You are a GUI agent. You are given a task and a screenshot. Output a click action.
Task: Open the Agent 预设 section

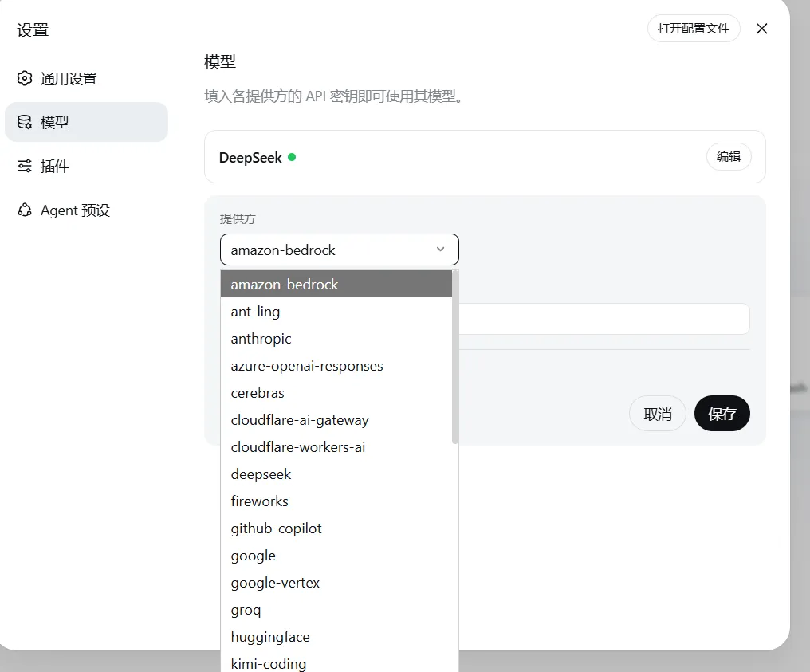pos(86,210)
